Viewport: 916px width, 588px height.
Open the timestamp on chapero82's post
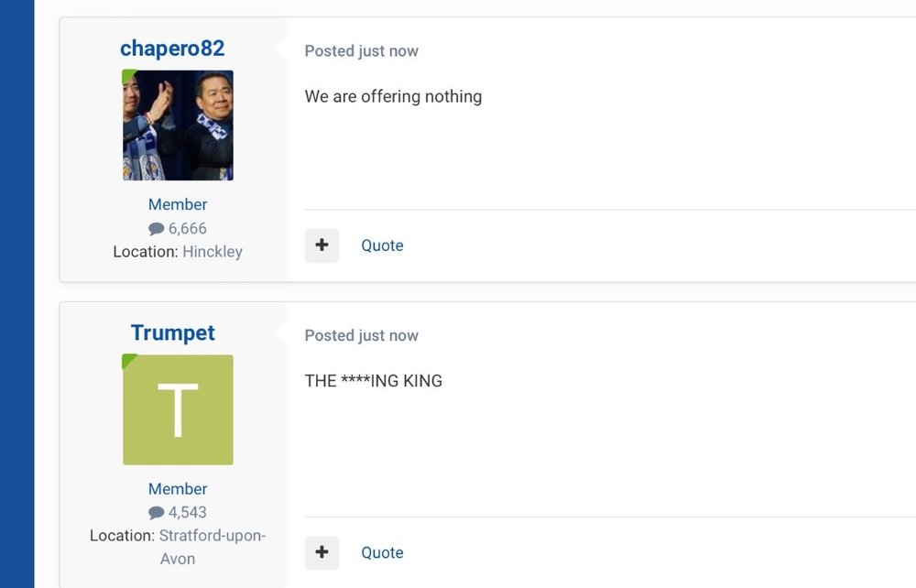point(362,51)
